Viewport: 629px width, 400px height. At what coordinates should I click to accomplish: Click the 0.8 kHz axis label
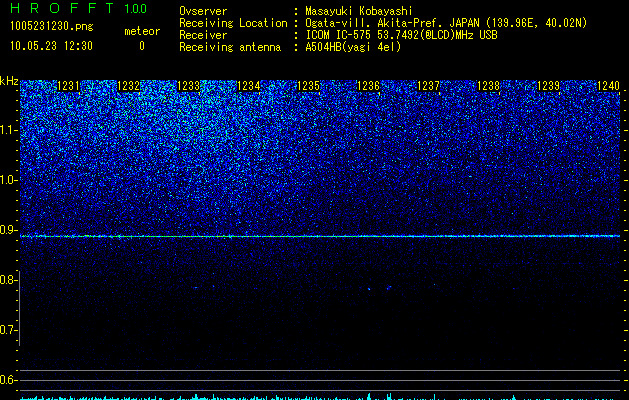point(7,280)
